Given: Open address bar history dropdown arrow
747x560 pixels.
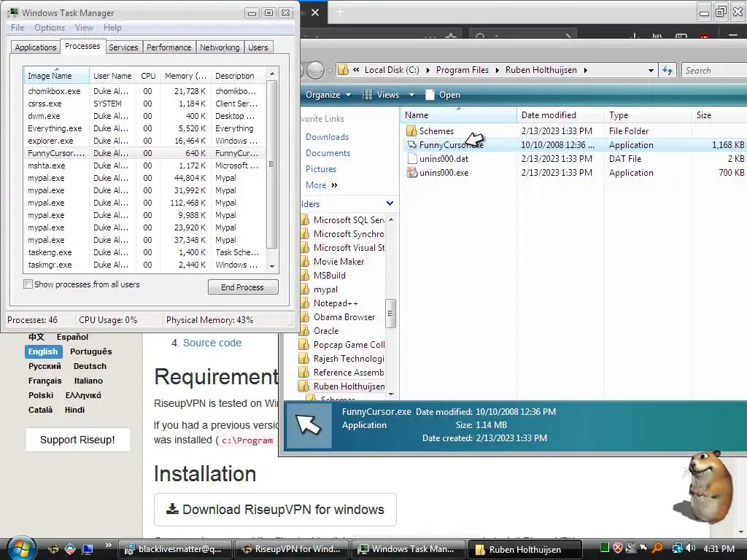Looking at the screenshot, I should [x=651, y=71].
